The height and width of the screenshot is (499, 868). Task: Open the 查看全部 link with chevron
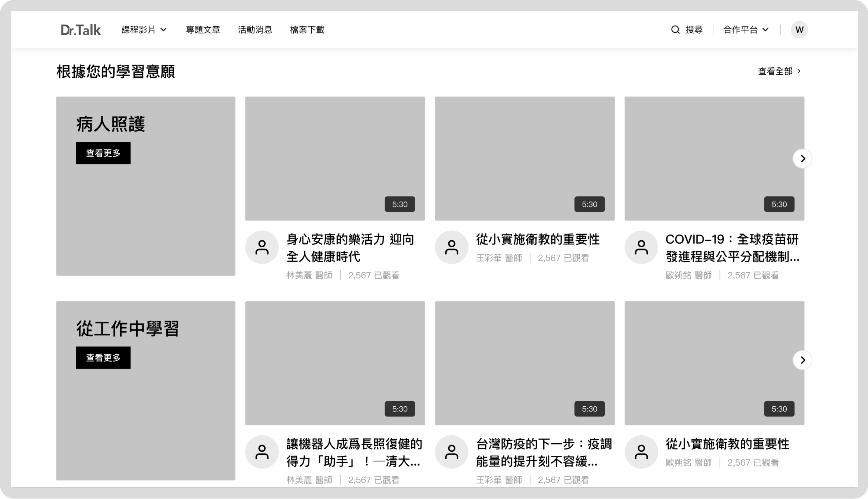(x=779, y=71)
